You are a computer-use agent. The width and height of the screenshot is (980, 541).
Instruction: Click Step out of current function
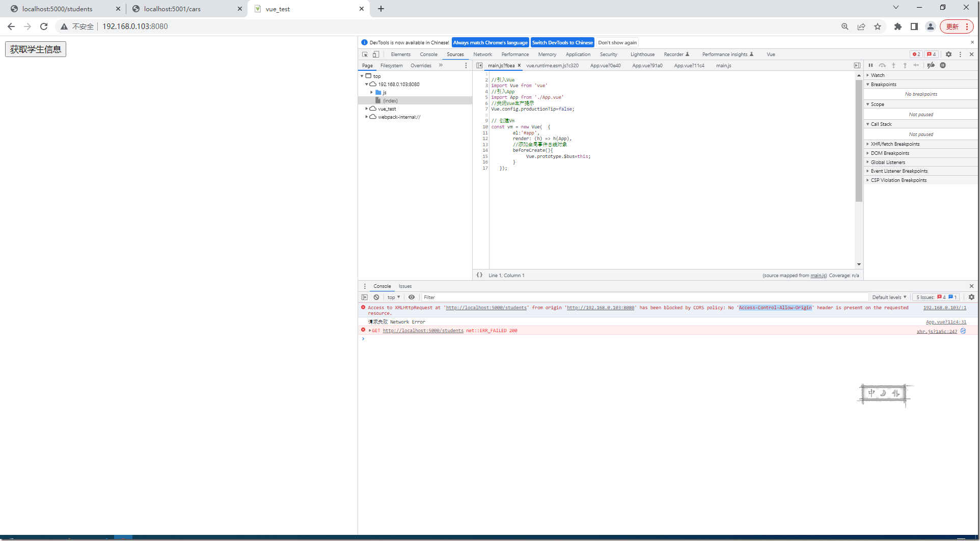pyautogui.click(x=905, y=65)
